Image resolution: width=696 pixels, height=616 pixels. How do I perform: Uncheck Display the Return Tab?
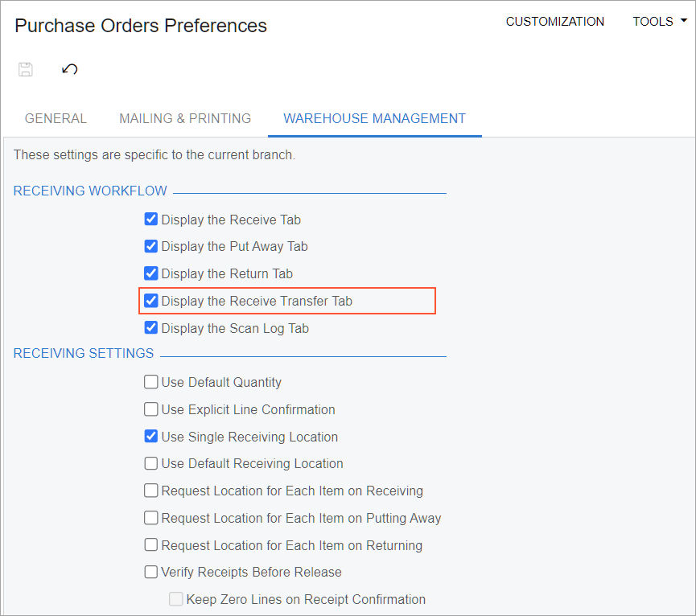[151, 273]
